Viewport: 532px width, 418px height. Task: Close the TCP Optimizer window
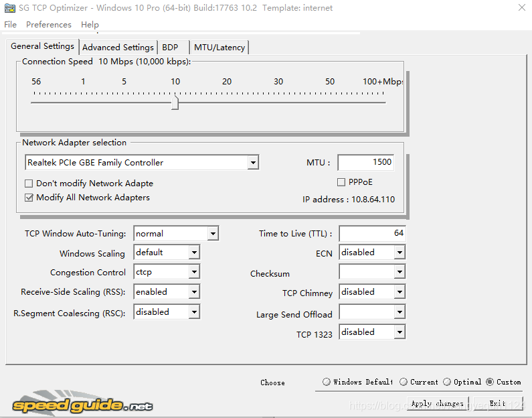(x=522, y=7)
